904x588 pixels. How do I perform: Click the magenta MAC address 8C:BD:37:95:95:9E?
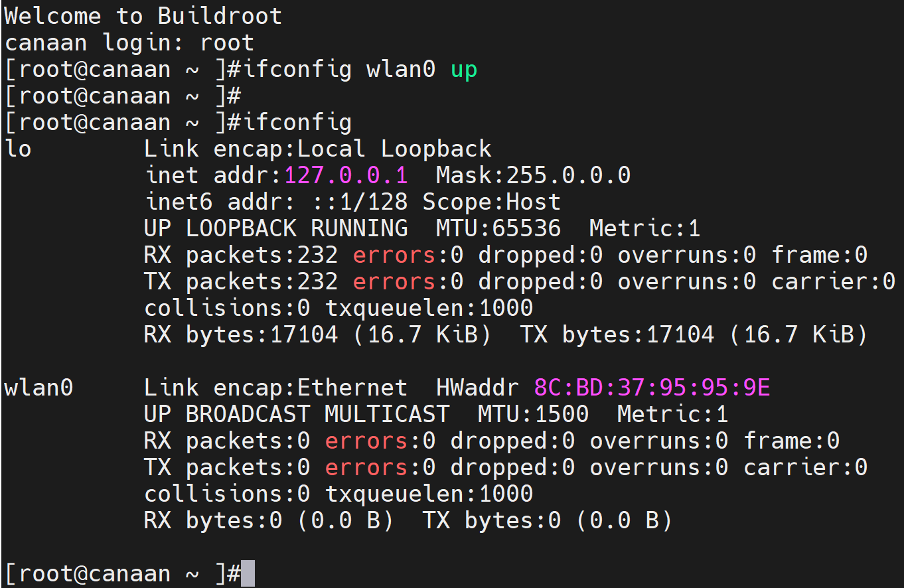pyautogui.click(x=652, y=387)
